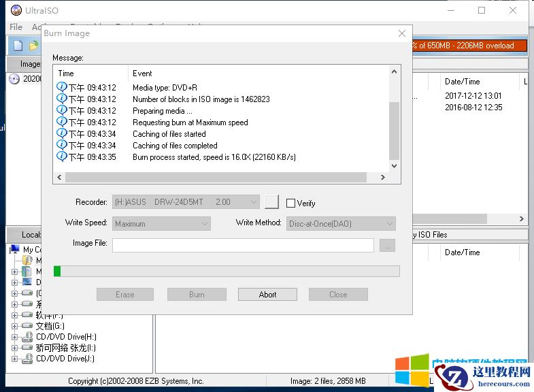This screenshot has width=534, height=392.
Task: Click the small button beside Recorder dropdown
Action: (x=271, y=202)
